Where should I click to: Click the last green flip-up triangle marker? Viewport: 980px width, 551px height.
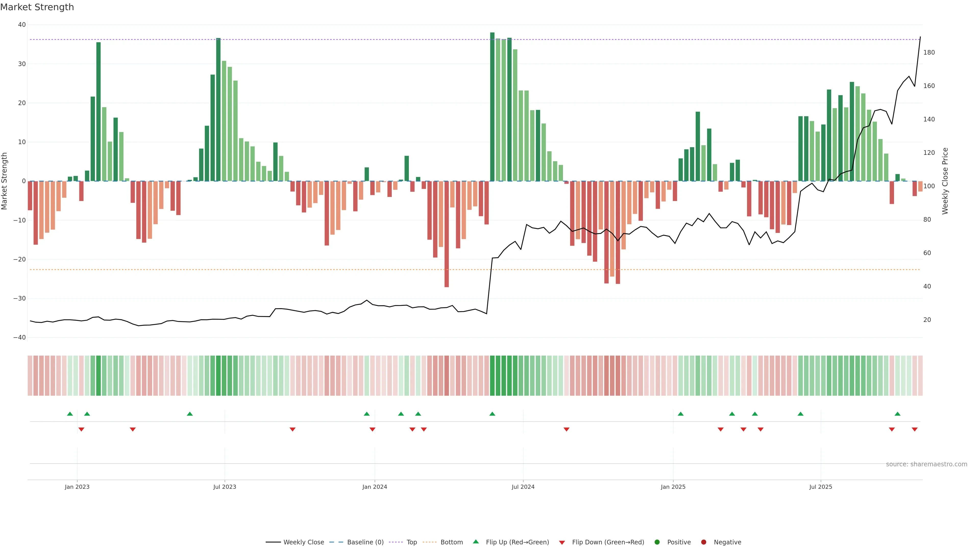click(898, 414)
